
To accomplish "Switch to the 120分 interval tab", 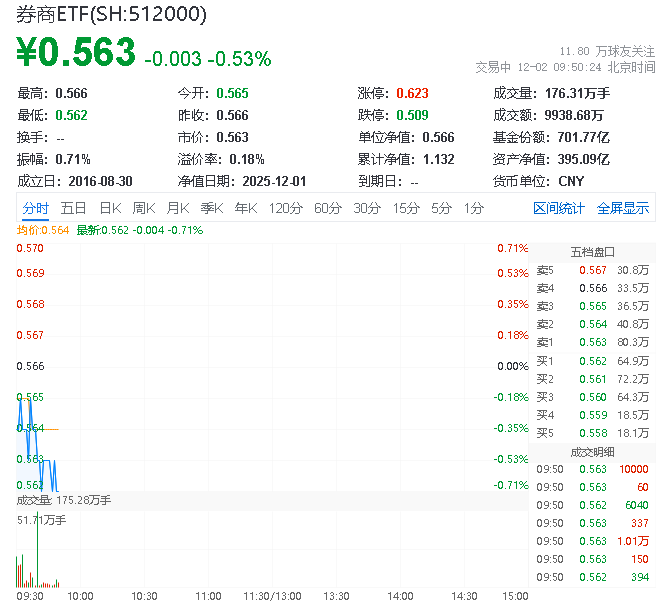I will pyautogui.click(x=285, y=208).
